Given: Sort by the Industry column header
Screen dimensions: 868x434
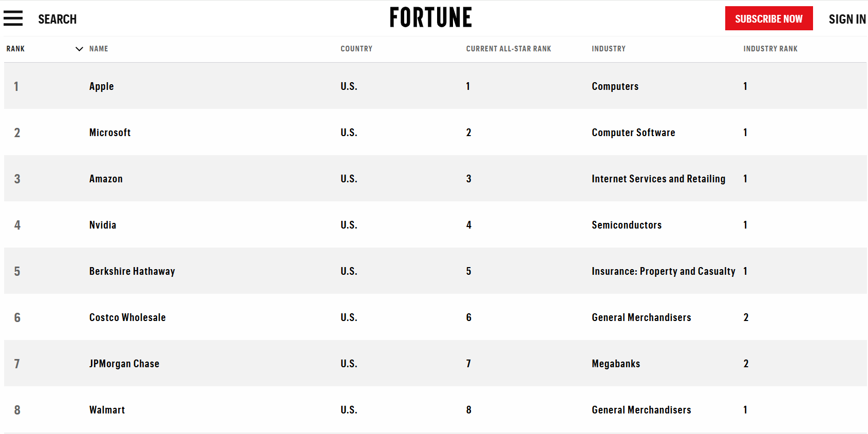Looking at the screenshot, I should 609,49.
